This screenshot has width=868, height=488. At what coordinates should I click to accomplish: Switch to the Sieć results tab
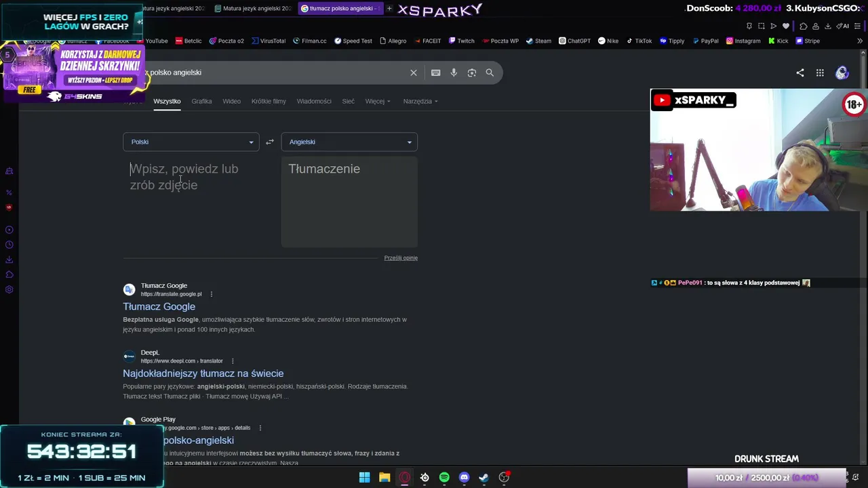pyautogui.click(x=349, y=101)
